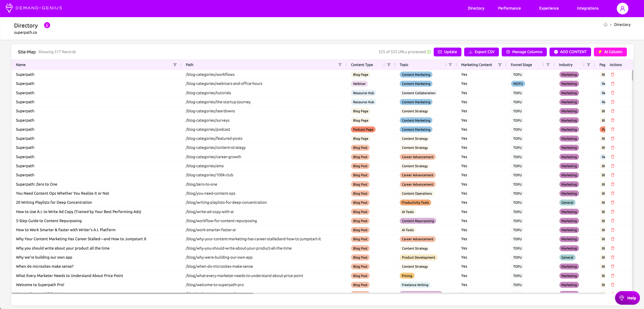Open Topic column options menu
Viewport: 644px width, 309px height.
tap(446, 65)
